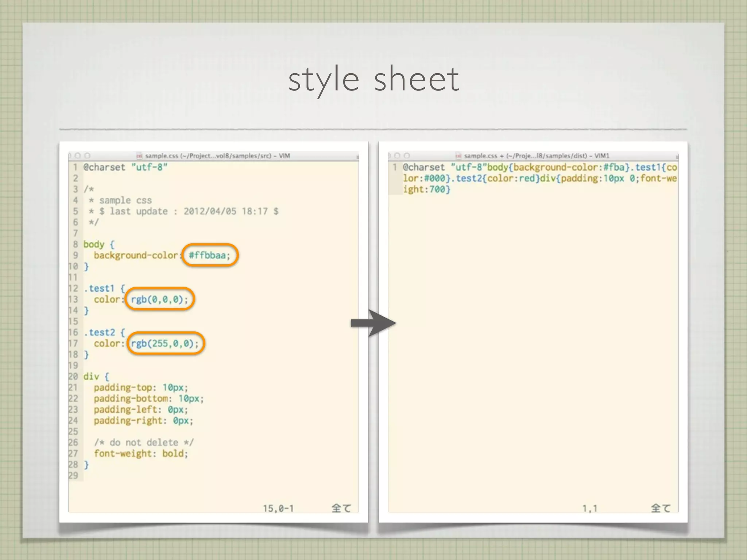747x560 pixels.
Task: Click the zoom button of the left VIM window
Action: (x=87, y=156)
